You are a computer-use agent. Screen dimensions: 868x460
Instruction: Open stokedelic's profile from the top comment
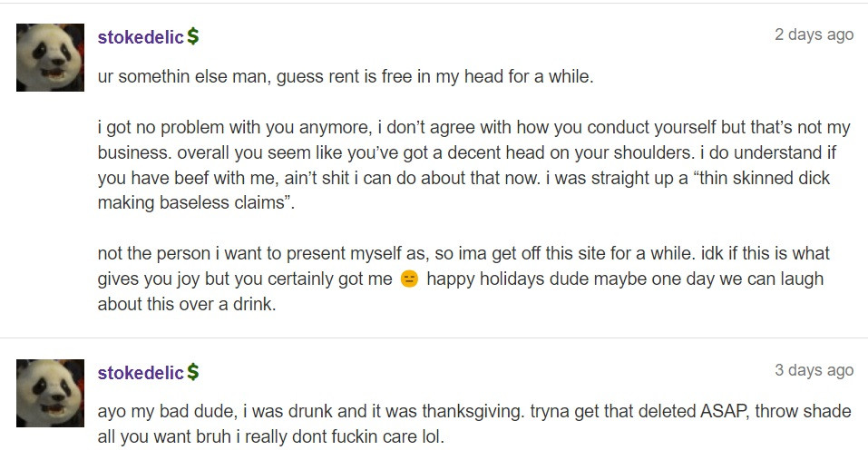(141, 37)
